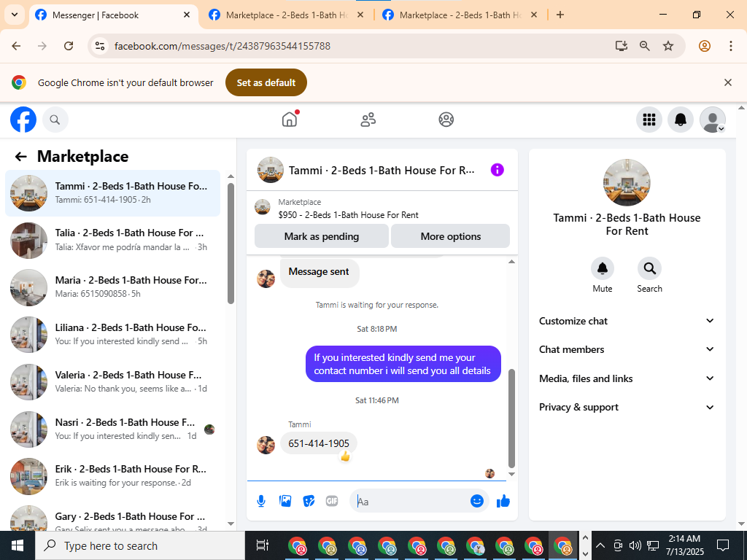
Task: Search within the Tammi conversation
Action: click(649, 268)
